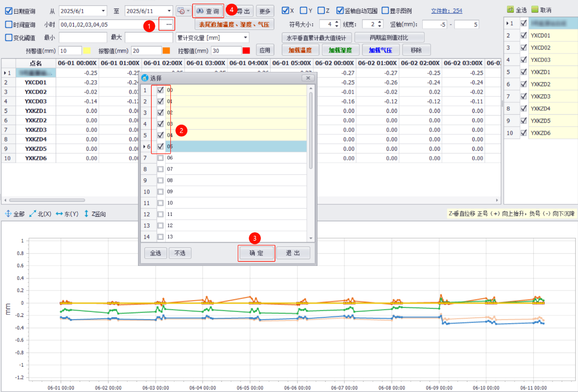Click the 预警值 input field
Screen dimensions: 578x392
pos(70,51)
